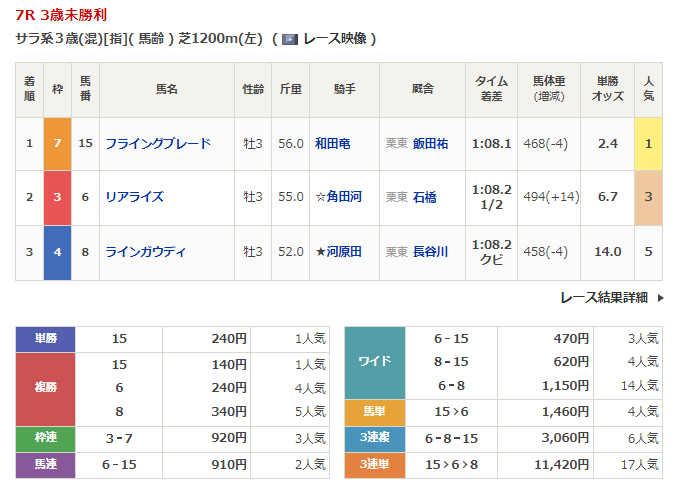The height and width of the screenshot is (489, 680).
Task: Click the 単勝 payout label
Action: pos(46,338)
